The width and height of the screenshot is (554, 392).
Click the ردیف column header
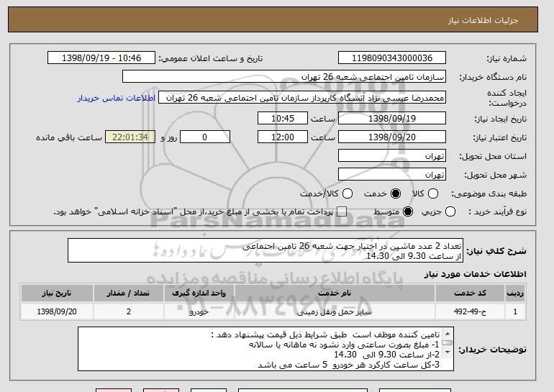pos(515,293)
